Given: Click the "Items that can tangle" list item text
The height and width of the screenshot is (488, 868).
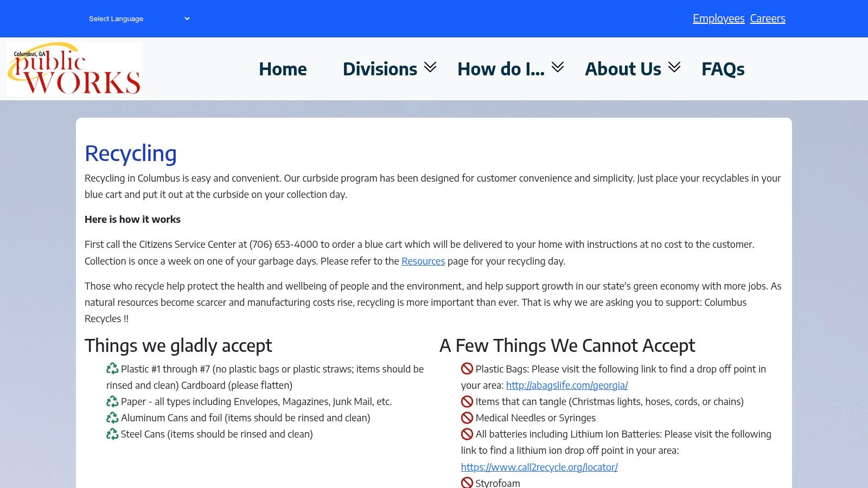Looking at the screenshot, I should click(610, 401).
